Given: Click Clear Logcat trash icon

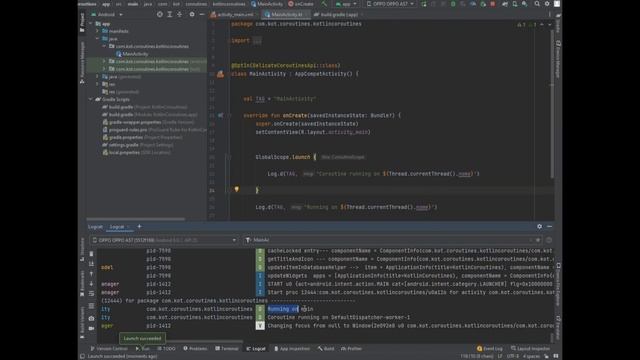Looking at the screenshot, I should (91, 254).
